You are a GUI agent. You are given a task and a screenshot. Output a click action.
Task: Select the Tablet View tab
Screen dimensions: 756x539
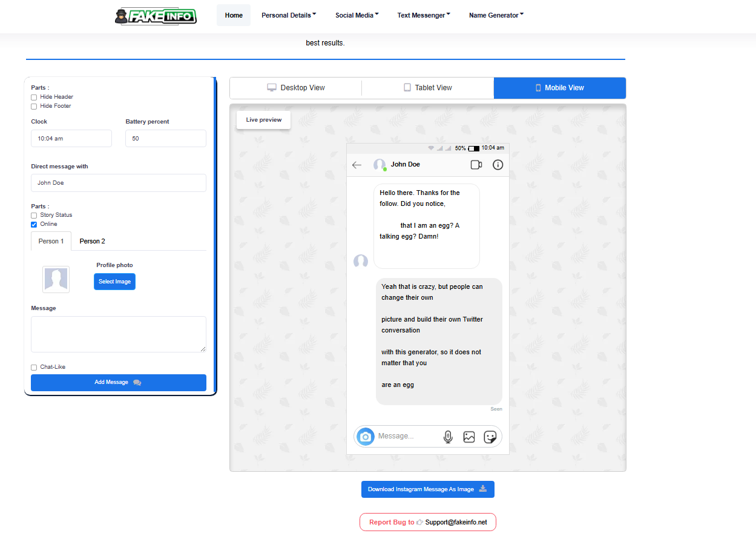pos(428,88)
